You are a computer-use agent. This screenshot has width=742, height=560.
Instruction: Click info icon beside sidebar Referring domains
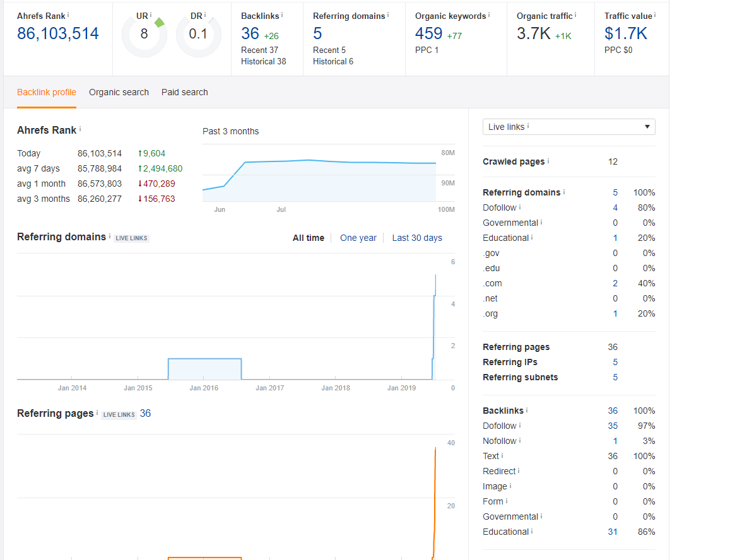pyautogui.click(x=564, y=192)
